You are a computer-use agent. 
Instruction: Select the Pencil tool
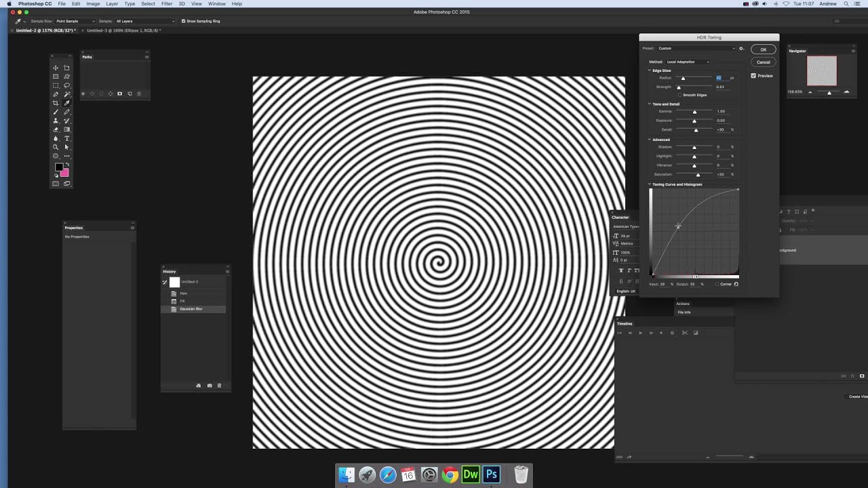(x=66, y=112)
